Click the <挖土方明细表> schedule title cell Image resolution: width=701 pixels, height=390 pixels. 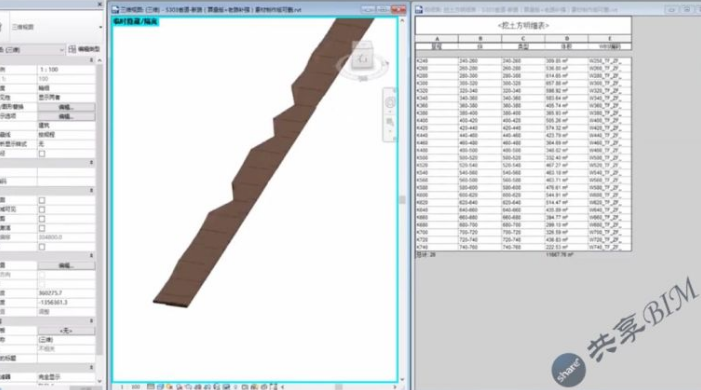(x=523, y=26)
